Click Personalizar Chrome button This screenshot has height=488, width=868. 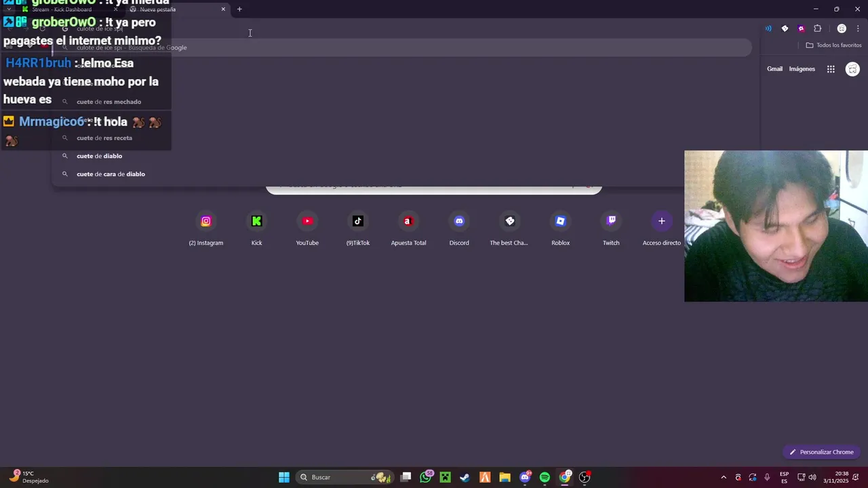pos(821,452)
